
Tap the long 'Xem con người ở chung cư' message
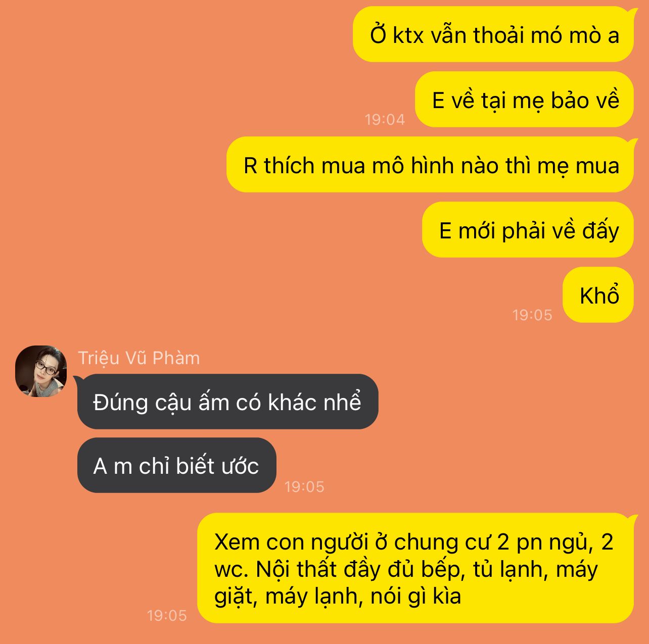[x=415, y=568]
